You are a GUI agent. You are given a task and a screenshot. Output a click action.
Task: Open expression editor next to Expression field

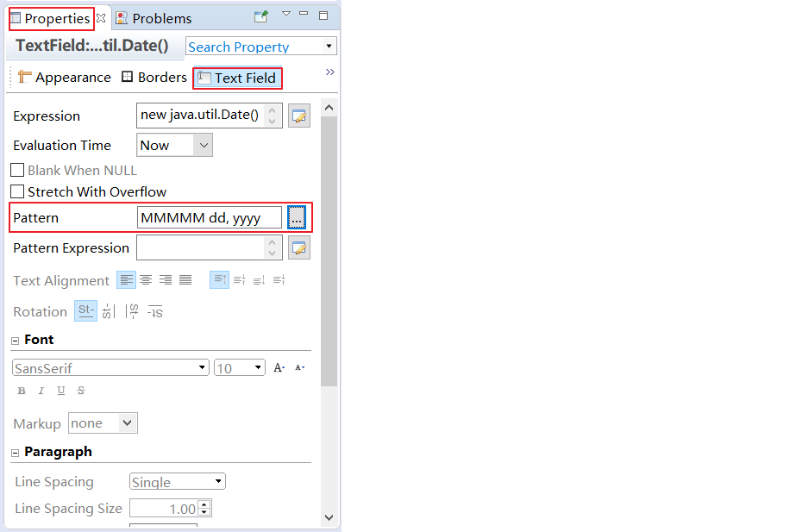pyautogui.click(x=299, y=116)
